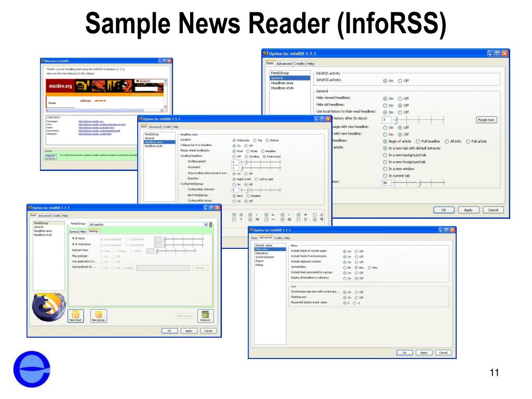Select On for Hide old headlines
The height and width of the screenshot is (399, 532).
tap(385, 105)
